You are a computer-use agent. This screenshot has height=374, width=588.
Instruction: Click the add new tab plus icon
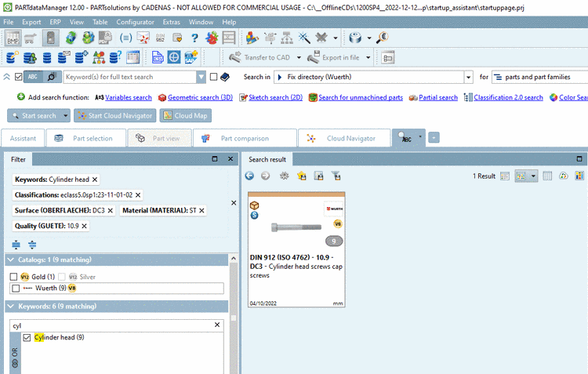pyautogui.click(x=434, y=138)
